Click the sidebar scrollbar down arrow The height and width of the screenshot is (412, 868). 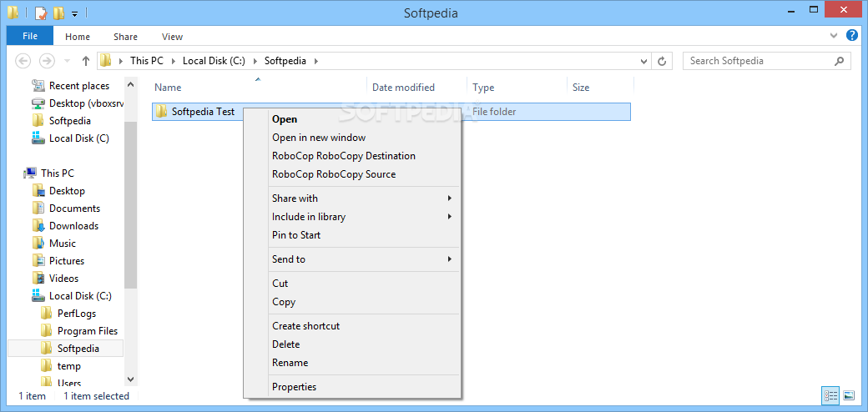(131, 379)
